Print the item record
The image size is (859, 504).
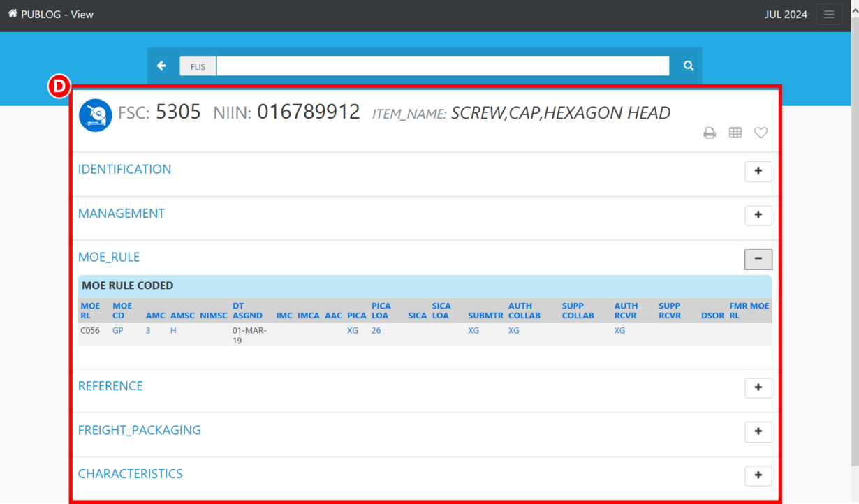coord(710,133)
